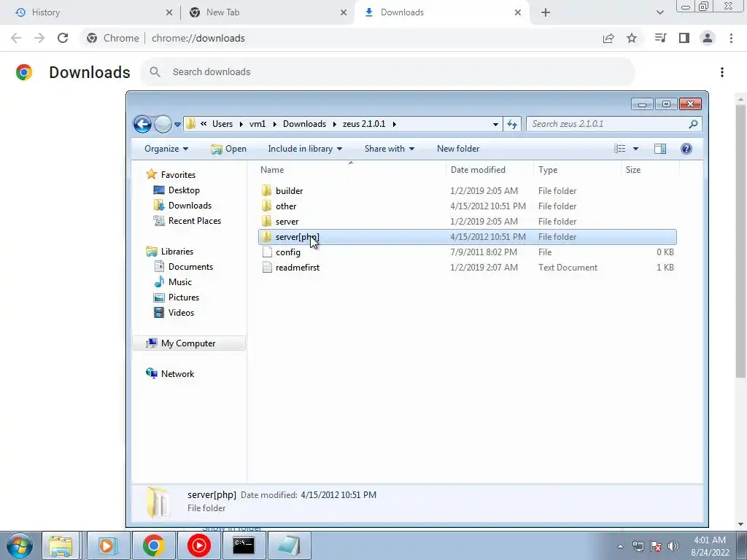Reload the Chrome downloads page

pos(63,38)
